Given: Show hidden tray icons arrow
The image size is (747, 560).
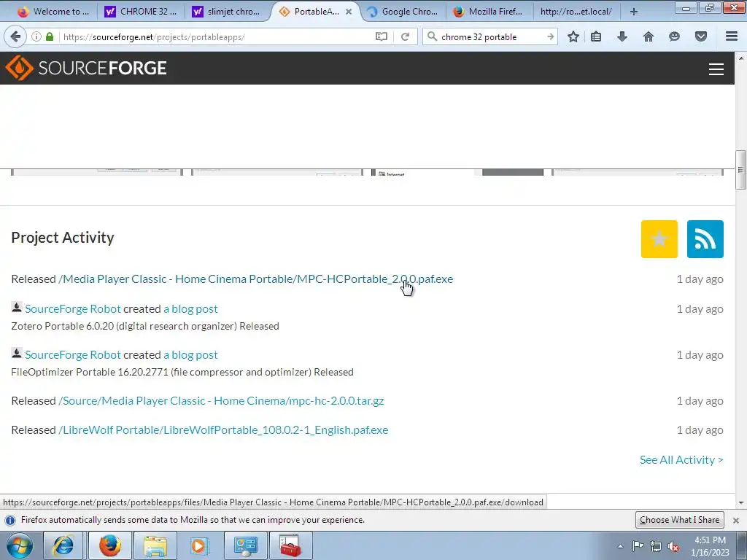Looking at the screenshot, I should tap(620, 546).
